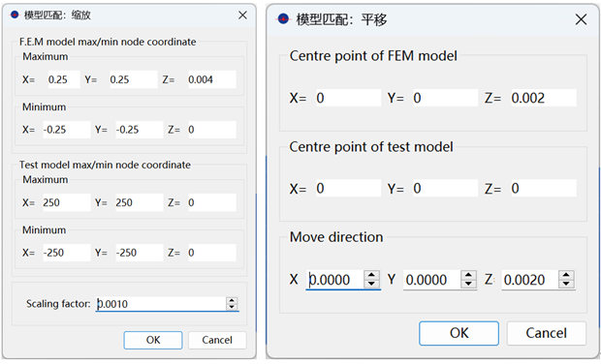Decrease Move direction Z with the down arrow
Image resolution: width=601 pixels, height=364 pixels.
(566, 284)
